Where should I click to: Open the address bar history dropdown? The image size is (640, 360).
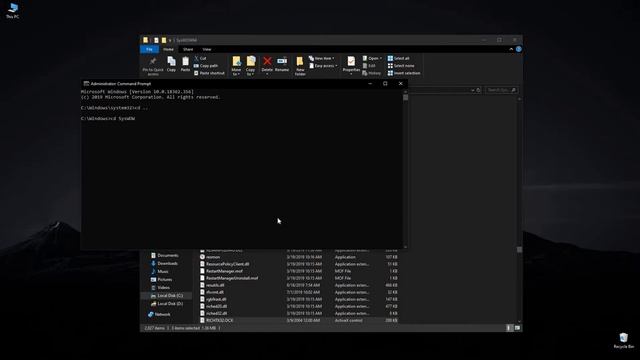pos(473,90)
